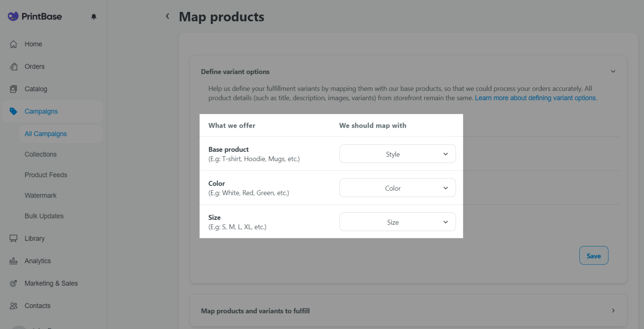Go back with the arrow beside Map products
The height and width of the screenshot is (329, 644).
coord(167,16)
